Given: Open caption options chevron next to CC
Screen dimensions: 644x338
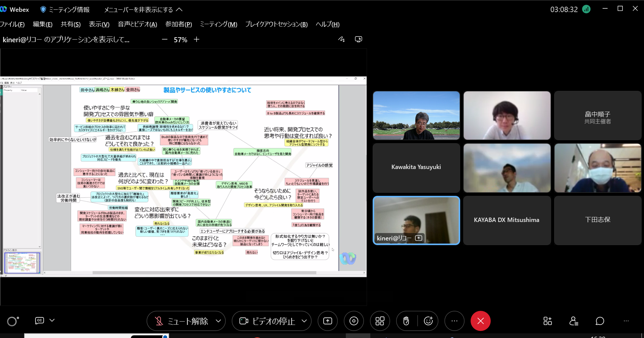Looking at the screenshot, I should click(52, 320).
